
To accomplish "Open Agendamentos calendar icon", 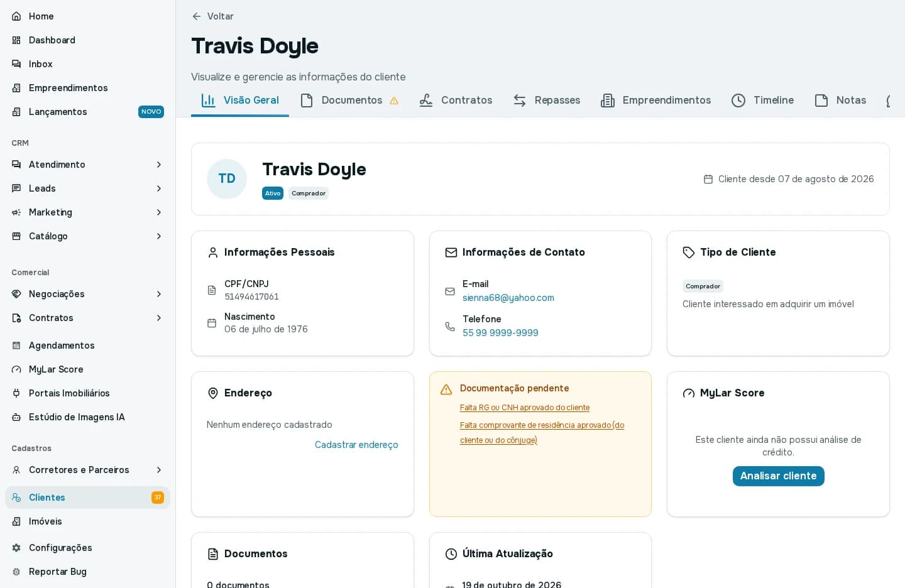I will (16, 346).
